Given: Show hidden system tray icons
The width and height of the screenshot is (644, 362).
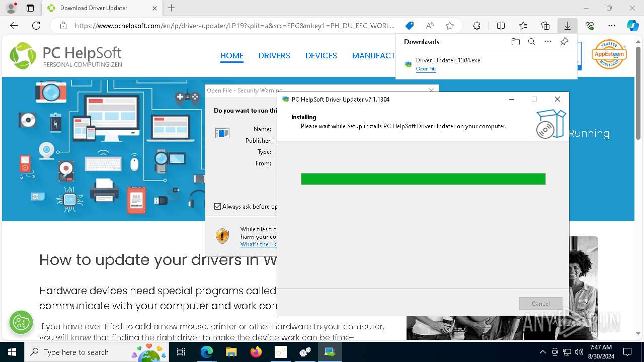Looking at the screenshot, I should coord(542,352).
